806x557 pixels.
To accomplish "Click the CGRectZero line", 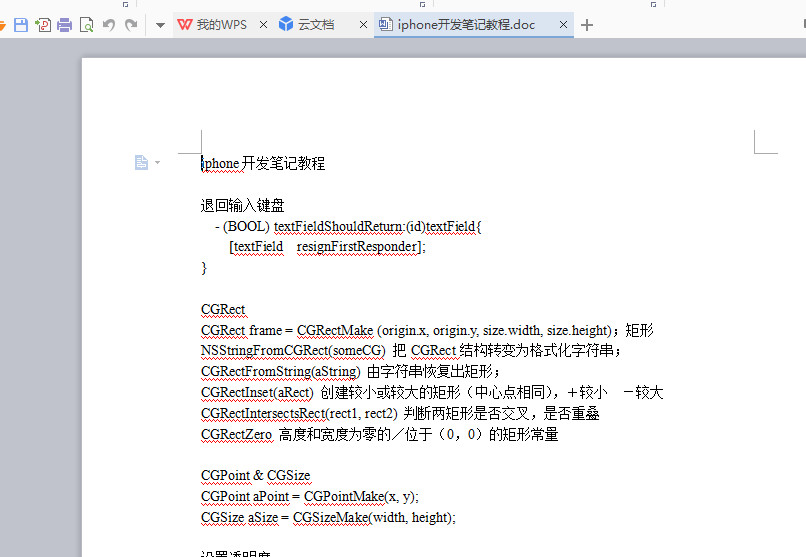I will (379, 434).
